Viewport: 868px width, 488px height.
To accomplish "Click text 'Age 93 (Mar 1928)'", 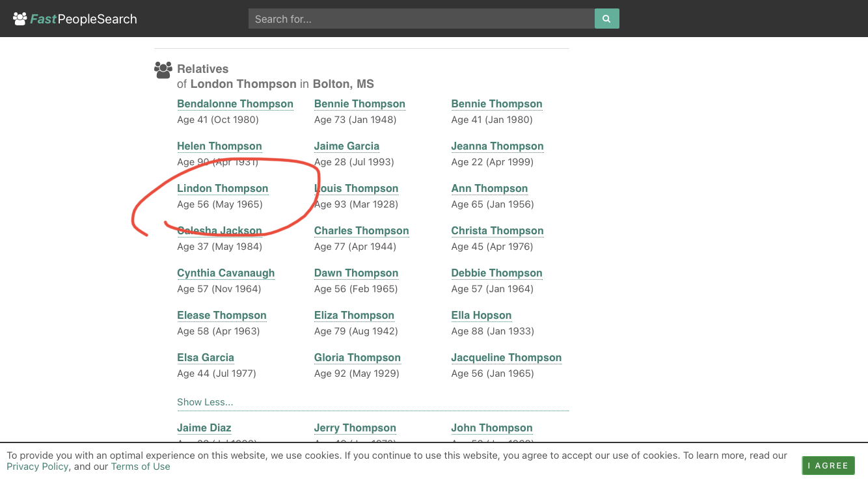I will (356, 204).
